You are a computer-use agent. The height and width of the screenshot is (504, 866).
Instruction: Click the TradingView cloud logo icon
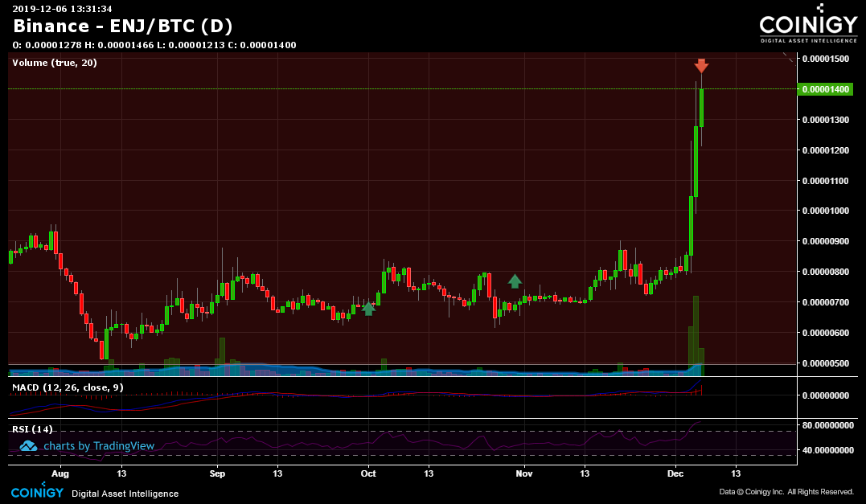pyautogui.click(x=28, y=445)
